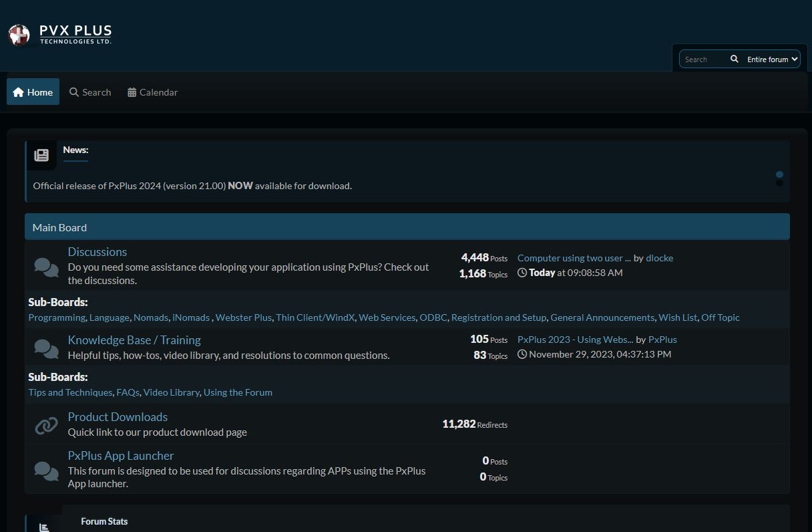Click the search magnifier icon in search box

coord(734,59)
